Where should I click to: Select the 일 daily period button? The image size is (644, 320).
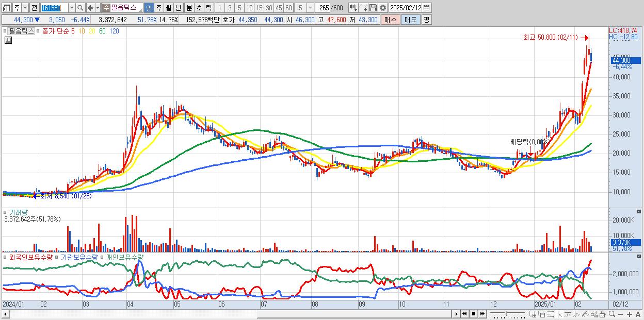coord(149,8)
